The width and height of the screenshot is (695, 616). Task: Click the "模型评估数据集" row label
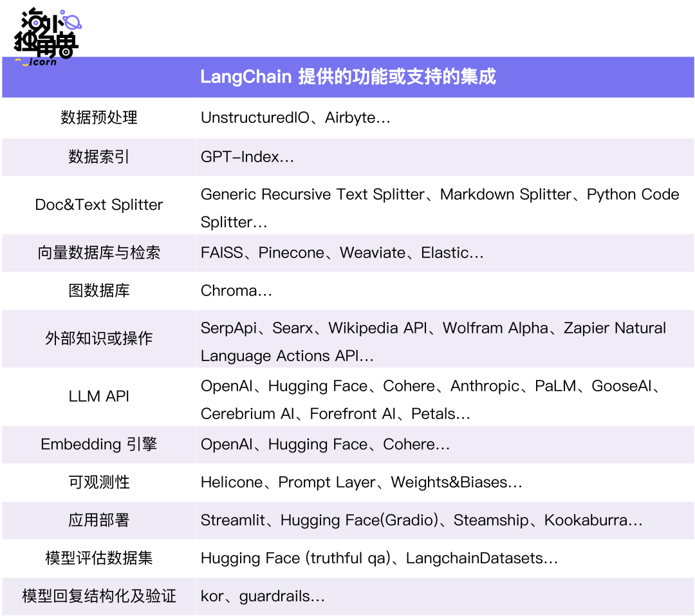click(99, 558)
